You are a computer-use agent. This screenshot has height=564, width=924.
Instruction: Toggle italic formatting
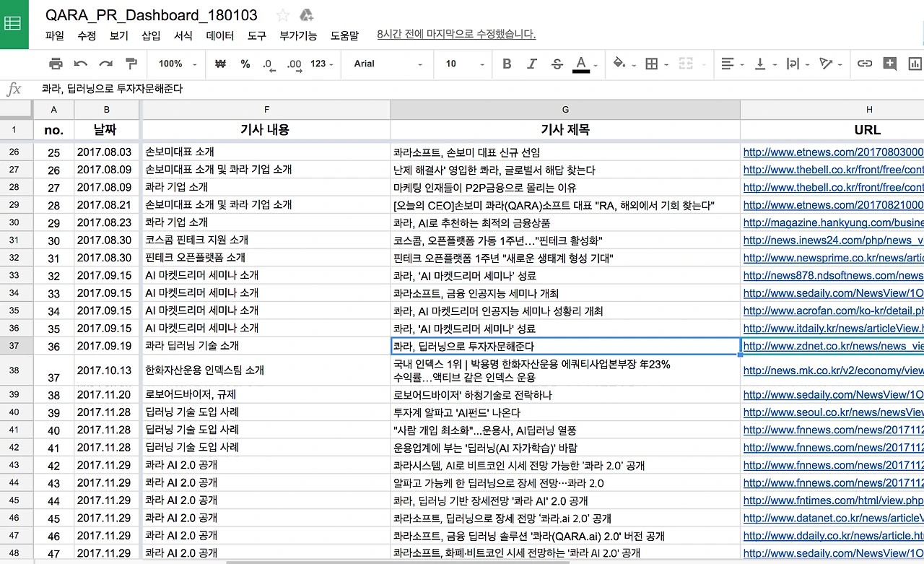click(532, 64)
